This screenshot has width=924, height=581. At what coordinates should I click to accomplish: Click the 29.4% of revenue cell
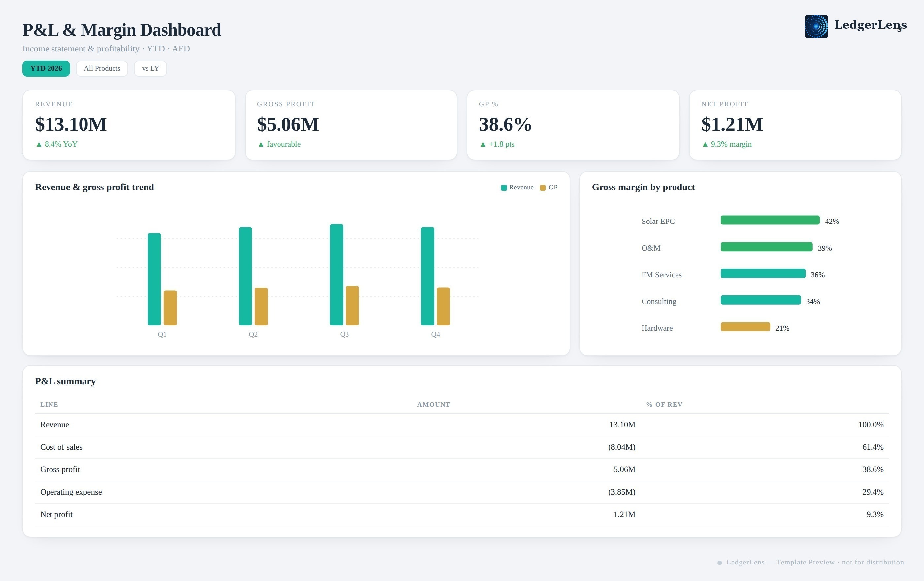pyautogui.click(x=873, y=492)
